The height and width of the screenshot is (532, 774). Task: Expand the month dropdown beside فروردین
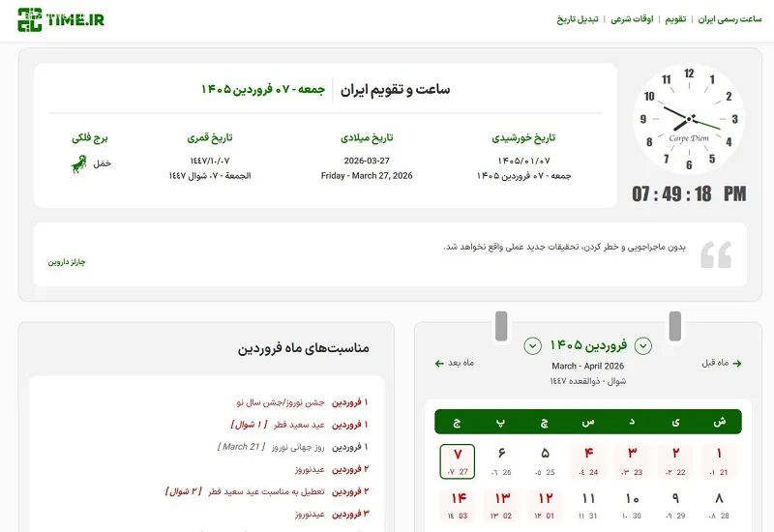click(x=642, y=346)
